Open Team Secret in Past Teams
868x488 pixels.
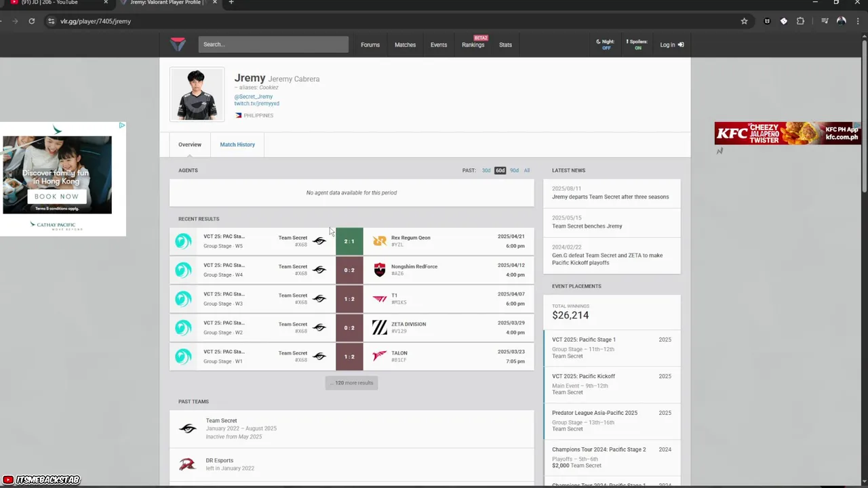pyautogui.click(x=352, y=428)
